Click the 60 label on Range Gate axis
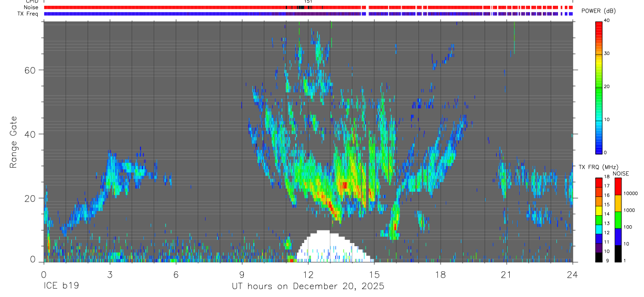The image size is (644, 297). pyautogui.click(x=30, y=70)
